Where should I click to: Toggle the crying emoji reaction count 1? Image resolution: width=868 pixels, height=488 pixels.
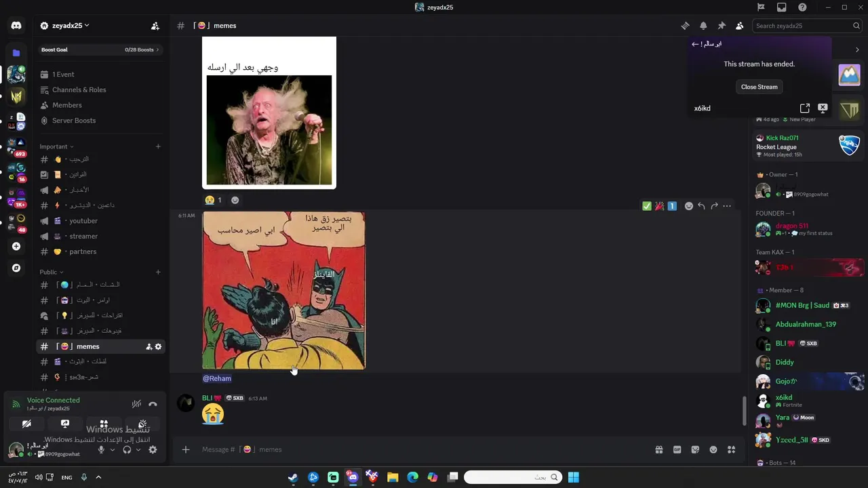click(213, 200)
